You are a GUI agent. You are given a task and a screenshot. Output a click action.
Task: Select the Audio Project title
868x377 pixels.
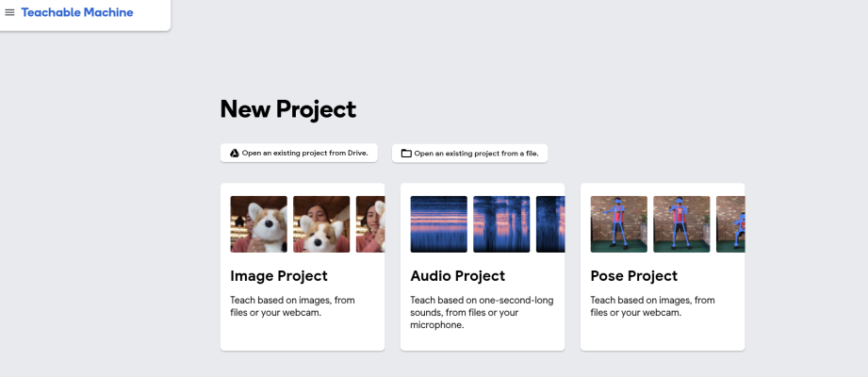(x=458, y=276)
